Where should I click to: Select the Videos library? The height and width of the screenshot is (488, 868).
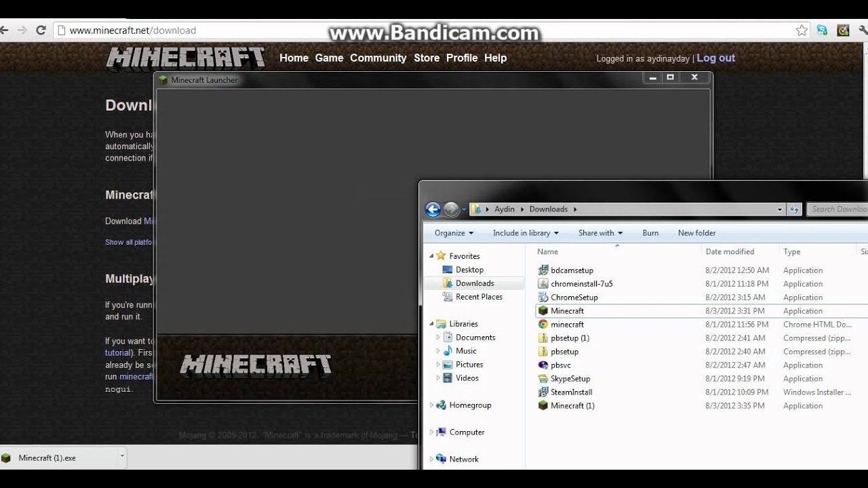[x=467, y=378]
